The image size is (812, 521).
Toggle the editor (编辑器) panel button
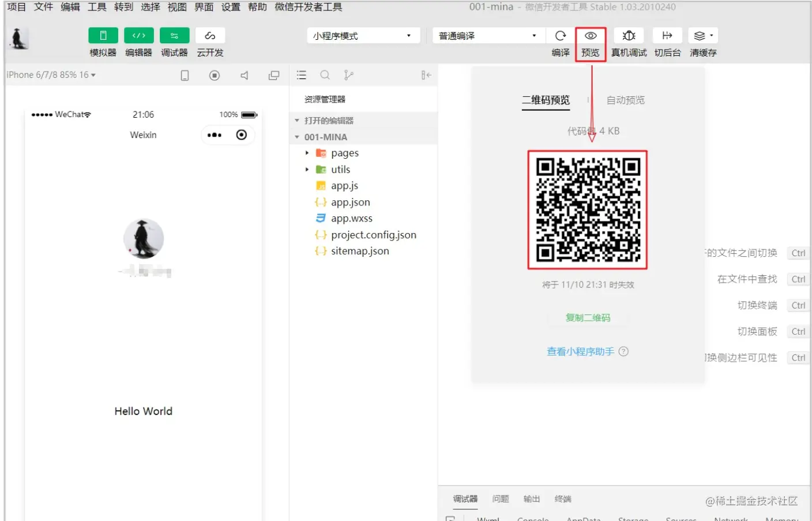tap(139, 36)
